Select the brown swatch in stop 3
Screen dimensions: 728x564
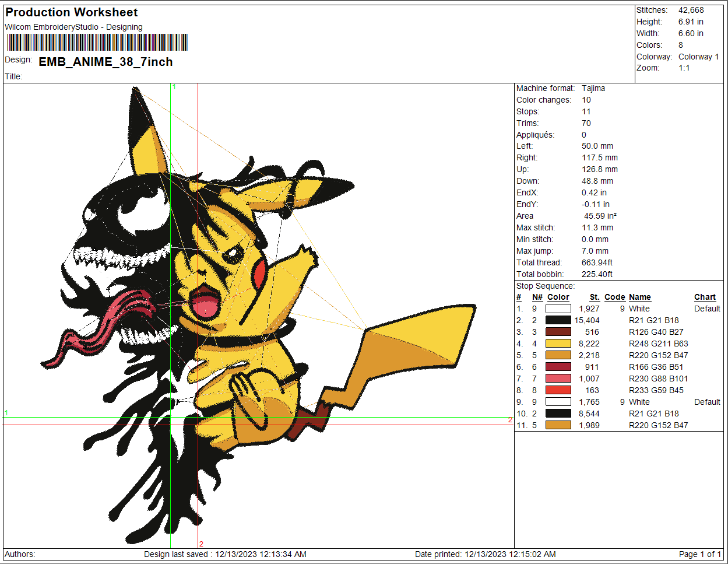tap(558, 332)
